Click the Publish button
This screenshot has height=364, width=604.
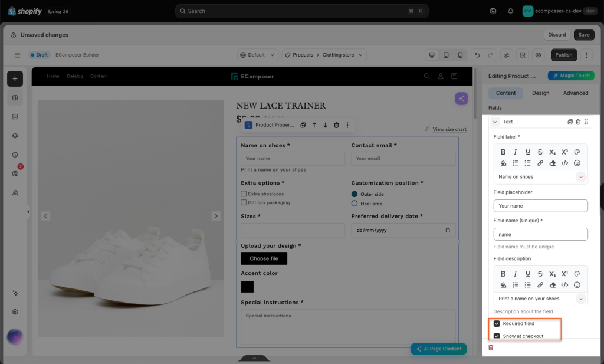coord(563,55)
